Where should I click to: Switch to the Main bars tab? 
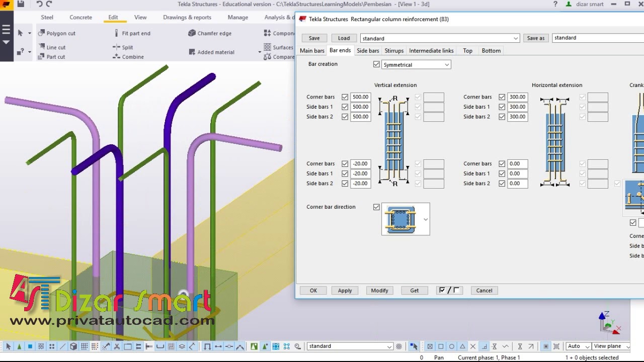pyautogui.click(x=312, y=51)
